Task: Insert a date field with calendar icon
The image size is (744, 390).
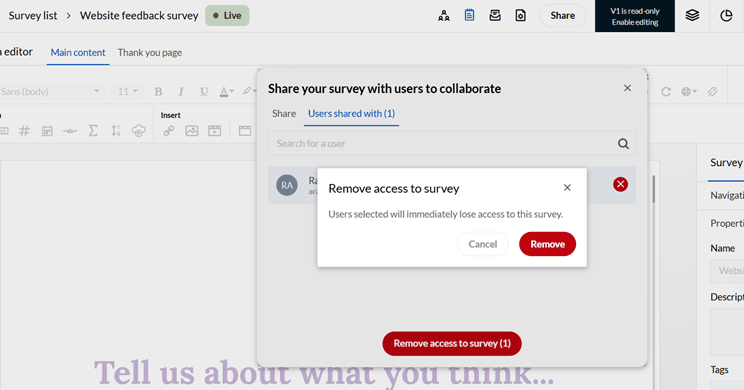Action: [x=47, y=131]
